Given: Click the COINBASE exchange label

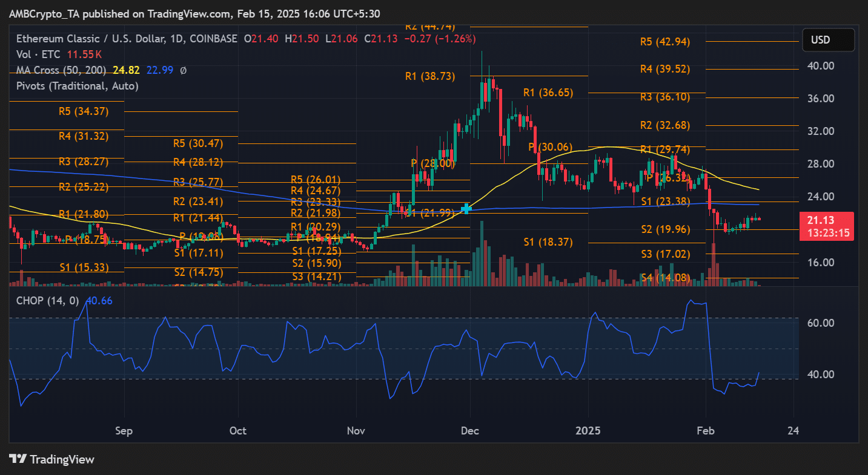Looking at the screenshot, I should (213, 38).
